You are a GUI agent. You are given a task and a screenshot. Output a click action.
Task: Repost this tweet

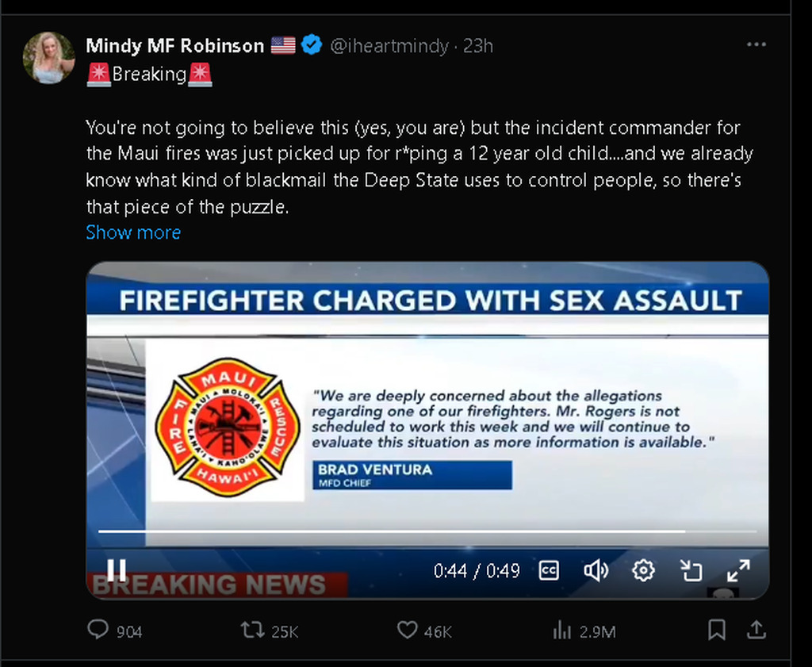[x=252, y=631]
